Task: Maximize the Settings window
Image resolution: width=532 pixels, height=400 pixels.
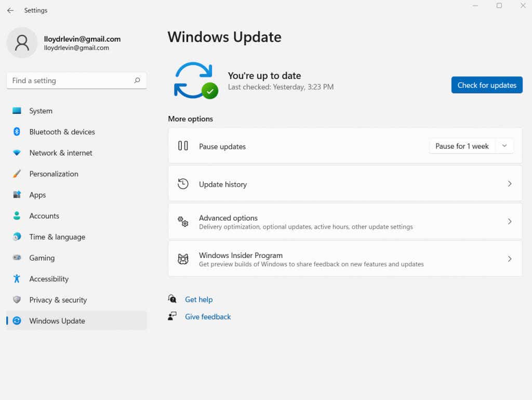Action: [499, 5]
